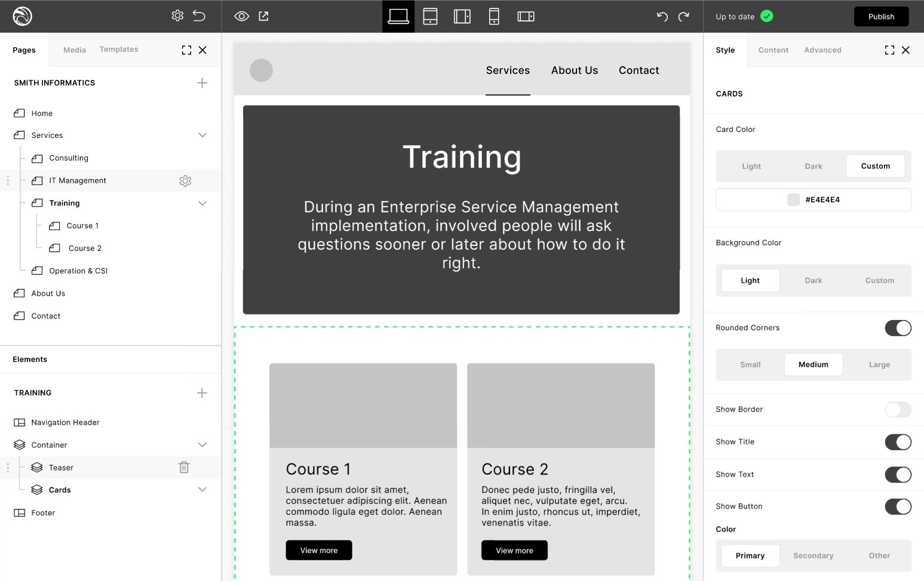Collapse the Training subpages chevron
This screenshot has height=581, width=924.
pos(202,204)
